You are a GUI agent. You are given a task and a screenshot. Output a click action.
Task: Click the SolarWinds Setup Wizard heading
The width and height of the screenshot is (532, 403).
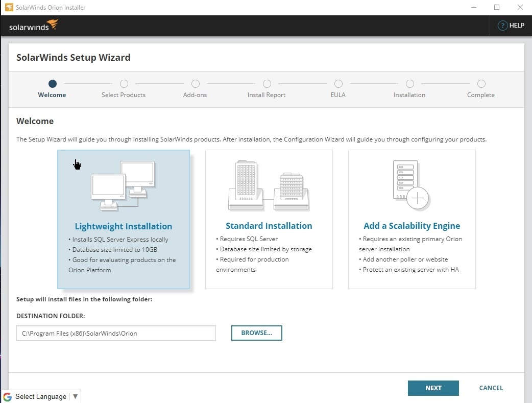pos(74,57)
